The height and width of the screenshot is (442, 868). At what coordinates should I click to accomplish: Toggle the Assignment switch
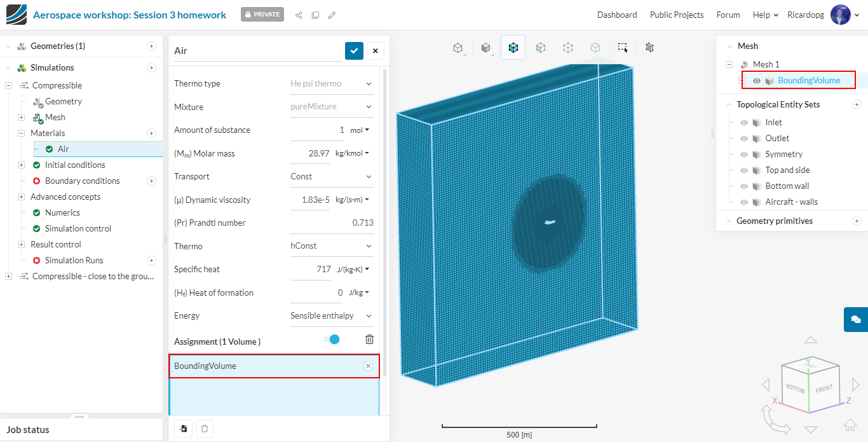click(x=332, y=340)
